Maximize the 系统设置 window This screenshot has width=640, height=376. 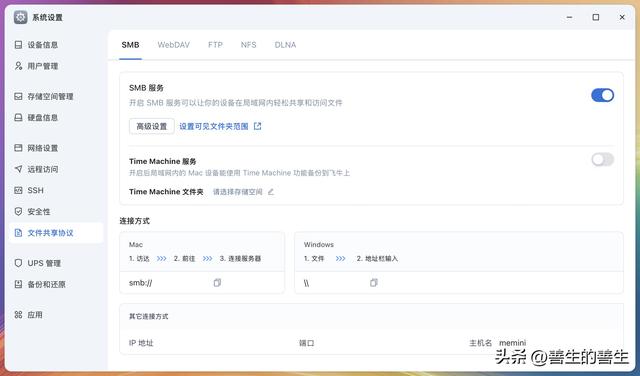(596, 17)
